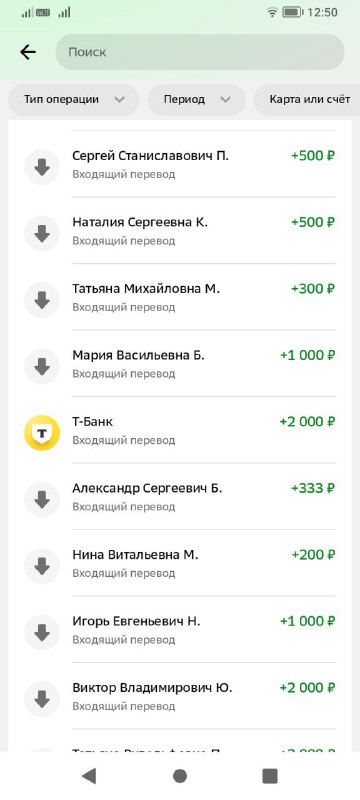Tap the back arrow icon
The image size is (360, 800).
point(28,52)
